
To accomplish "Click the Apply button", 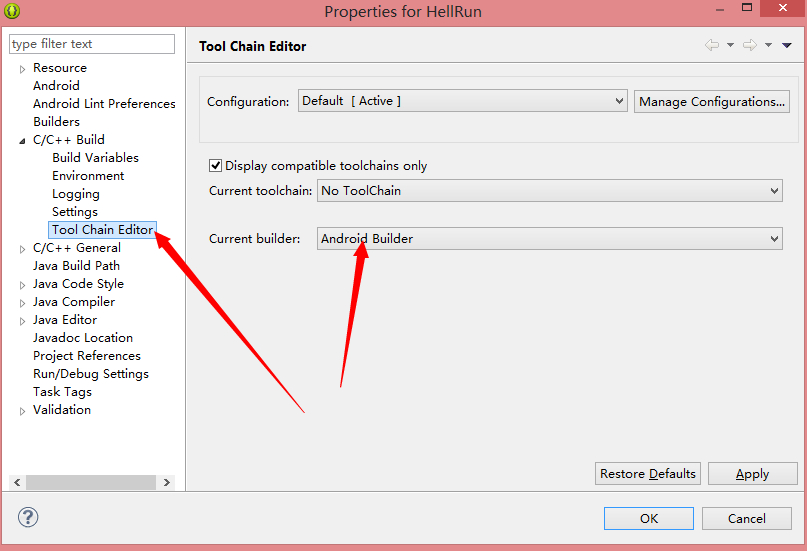I will click(752, 474).
